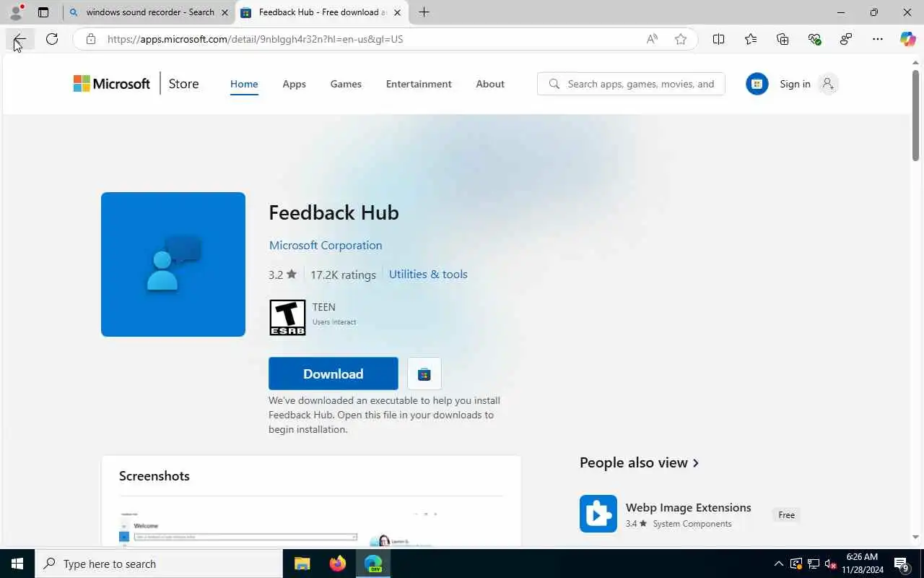Open browser profile avatar icon
Viewport: 924px width, 578px height.
coord(16,12)
